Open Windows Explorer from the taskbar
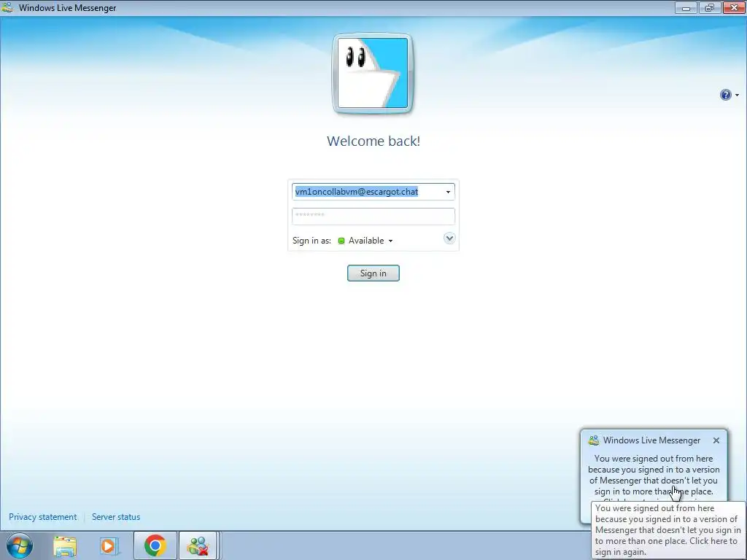This screenshot has width=747, height=560. pos(65,545)
